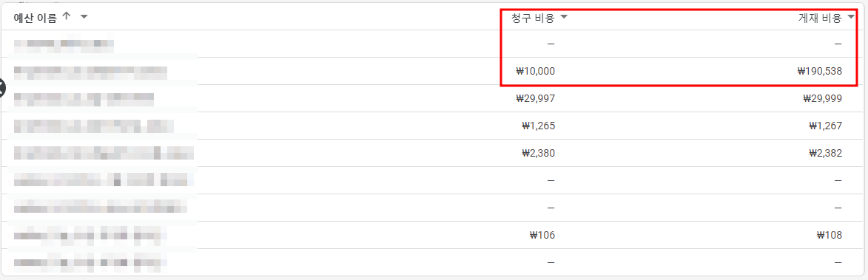Select the ₩108 served cost cell
Screen dimensions: 868x280
pos(830,235)
